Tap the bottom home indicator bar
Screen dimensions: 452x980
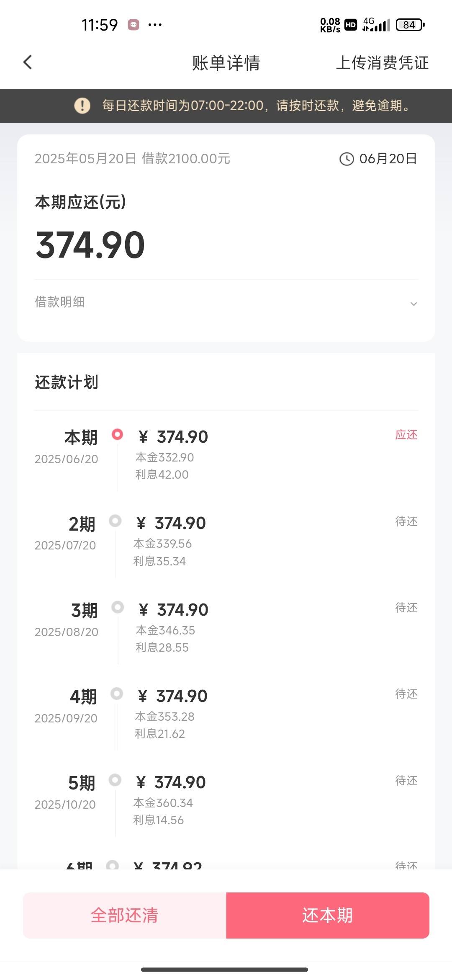coord(225,970)
